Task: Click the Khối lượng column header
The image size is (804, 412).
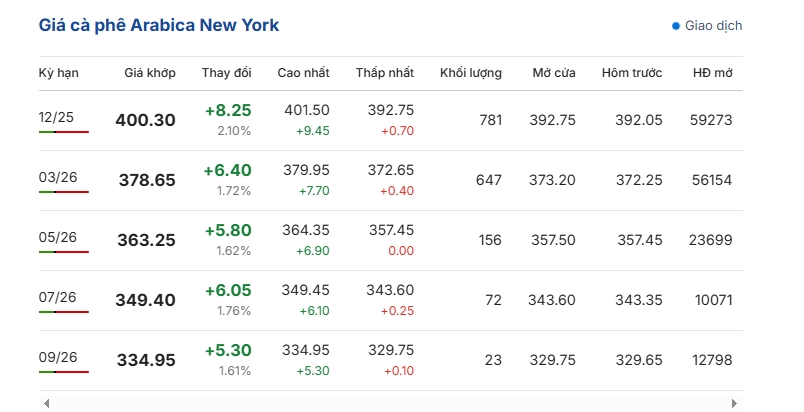Action: tap(470, 73)
